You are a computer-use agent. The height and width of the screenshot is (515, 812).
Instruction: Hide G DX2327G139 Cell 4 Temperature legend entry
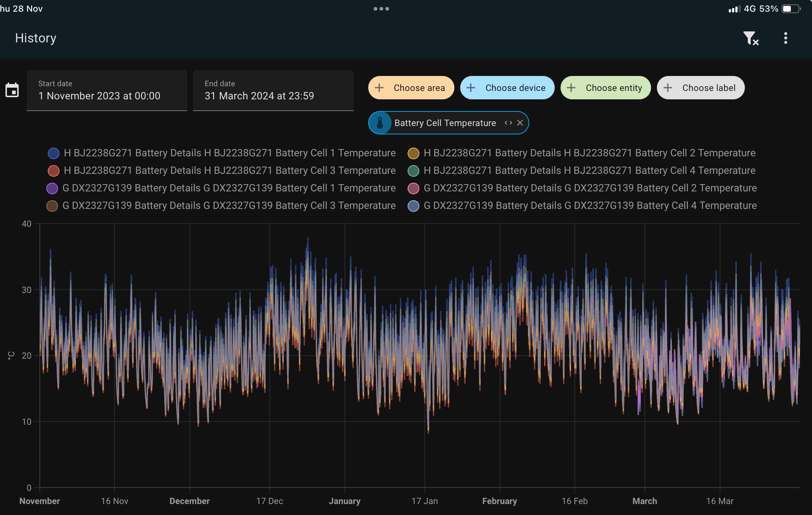[582, 206]
